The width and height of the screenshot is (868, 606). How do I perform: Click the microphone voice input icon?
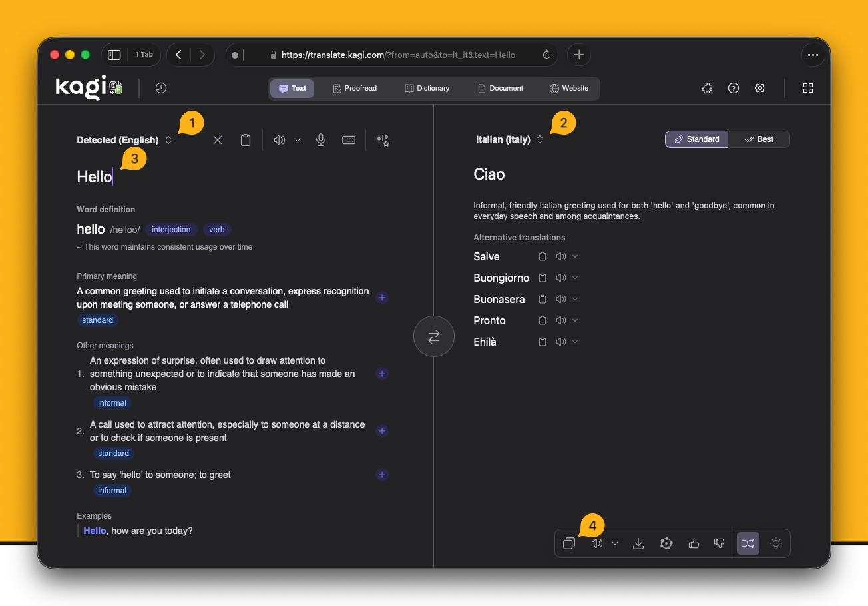tap(321, 140)
